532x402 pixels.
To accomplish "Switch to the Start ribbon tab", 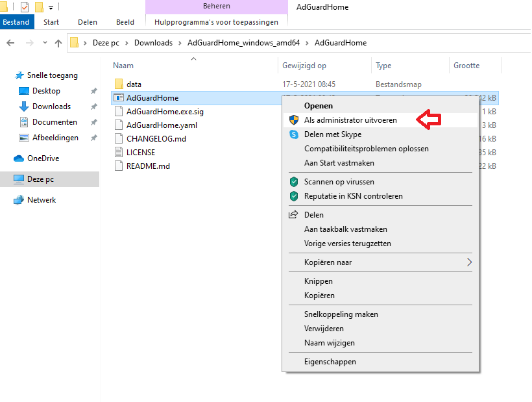I will coord(51,22).
